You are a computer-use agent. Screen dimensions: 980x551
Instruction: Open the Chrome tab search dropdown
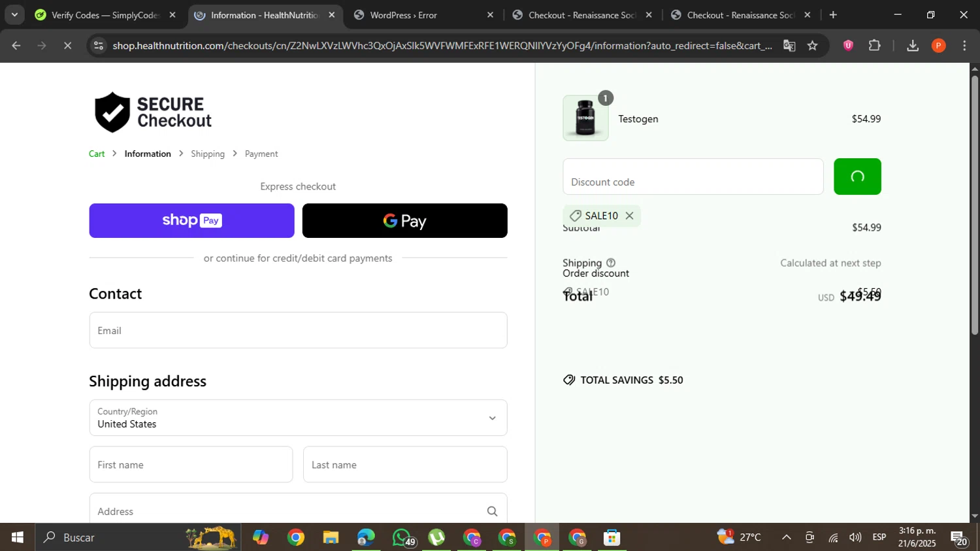tap(14, 14)
